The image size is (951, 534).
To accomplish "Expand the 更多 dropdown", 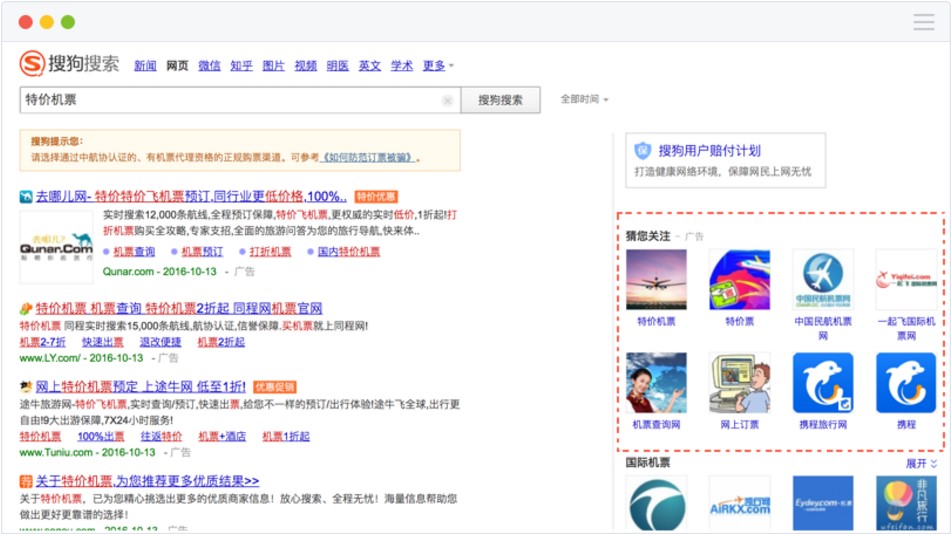I will click(x=438, y=66).
